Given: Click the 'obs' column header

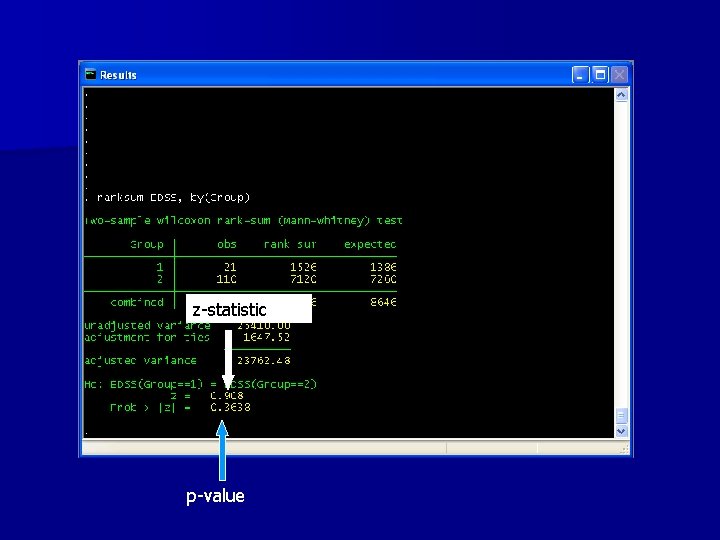Looking at the screenshot, I should pyautogui.click(x=227, y=244).
